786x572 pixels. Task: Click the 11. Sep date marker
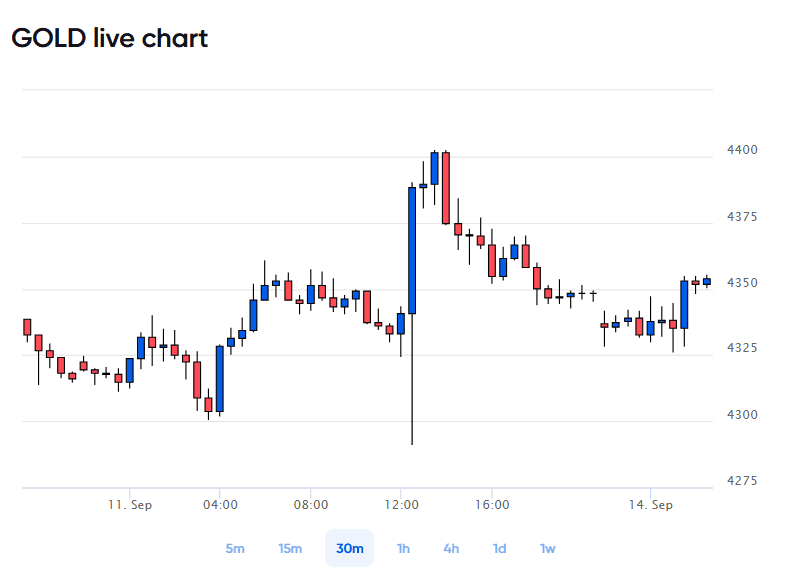[130, 504]
